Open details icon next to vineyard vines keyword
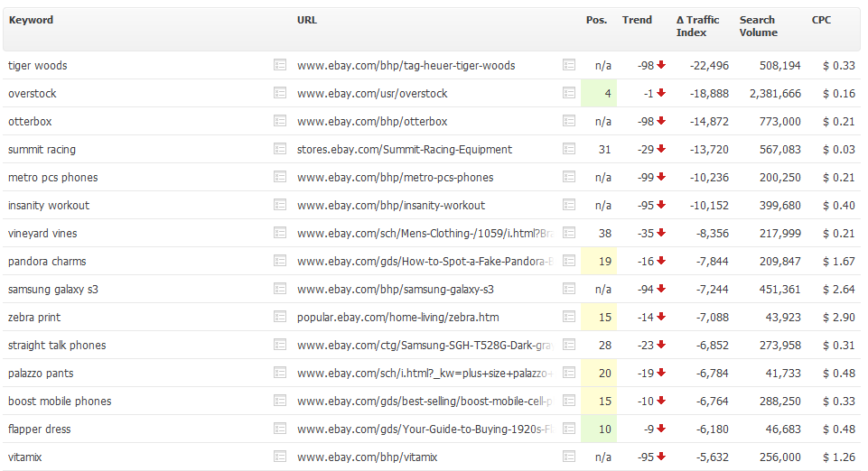This screenshot has height=471, width=868. coord(280,233)
